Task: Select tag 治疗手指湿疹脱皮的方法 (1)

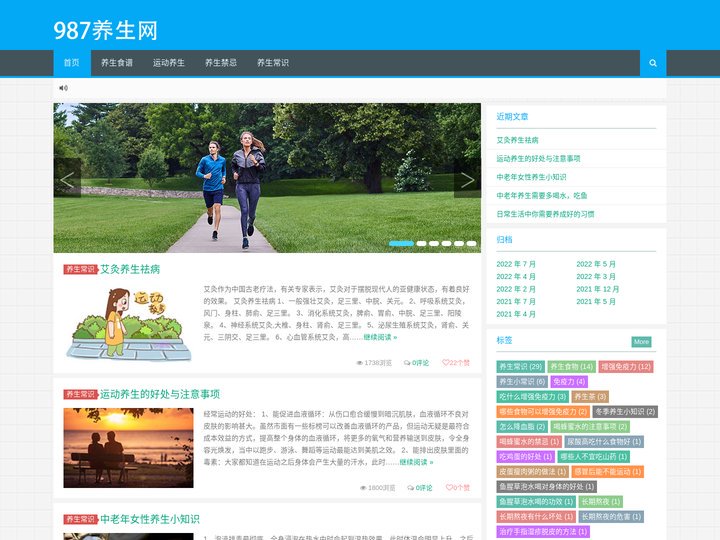Action: pos(543,532)
